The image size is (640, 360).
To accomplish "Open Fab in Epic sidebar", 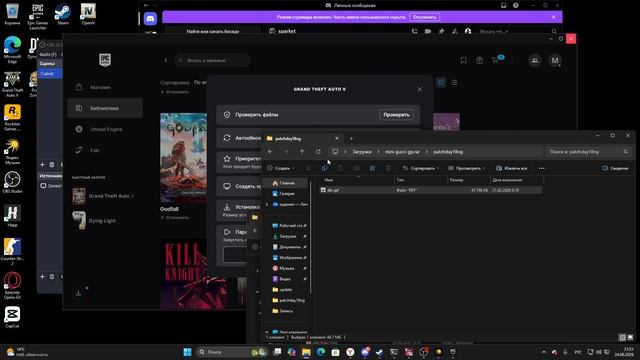I will [105, 150].
